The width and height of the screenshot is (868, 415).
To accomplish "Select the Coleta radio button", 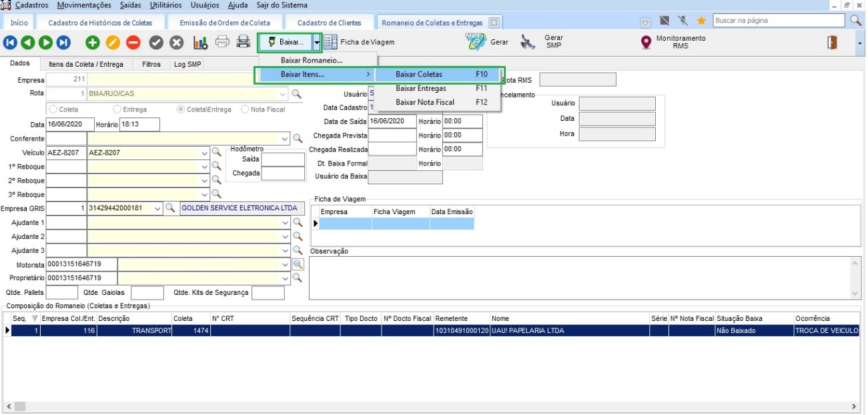I will click(53, 109).
